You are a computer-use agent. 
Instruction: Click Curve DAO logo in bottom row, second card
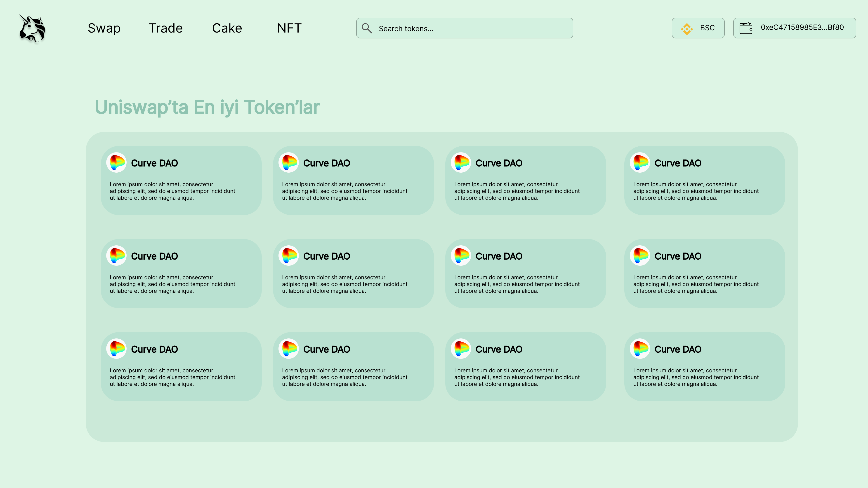click(x=288, y=349)
